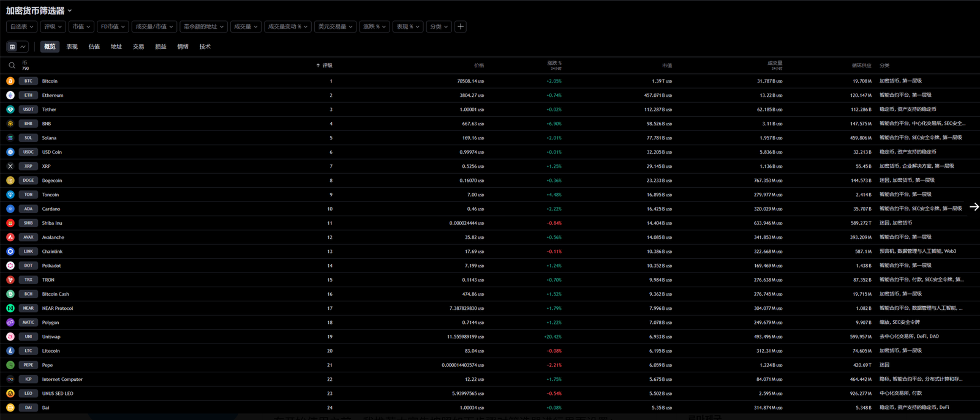Open the 成交量变动 % filter dropdown
The height and width of the screenshot is (420, 980).
(x=287, y=26)
